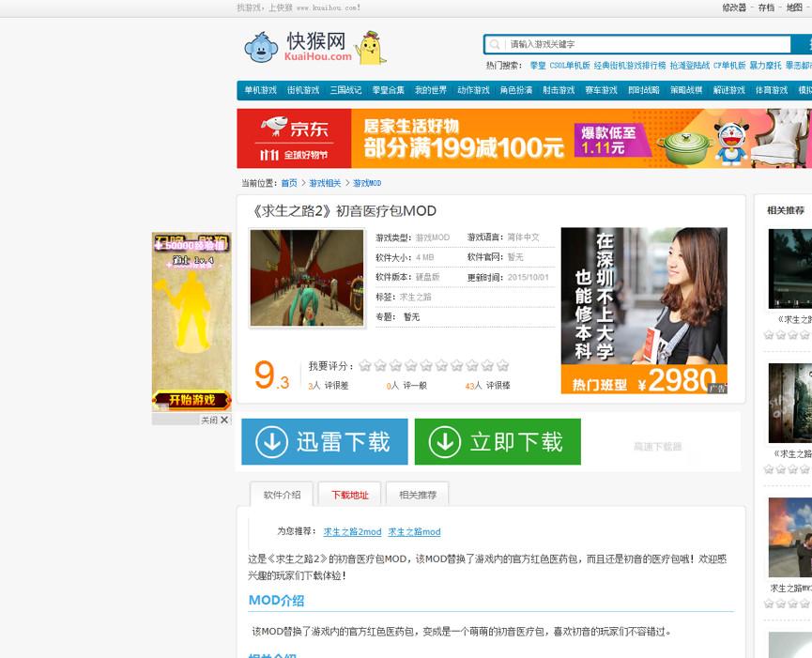
Task: Open the 角色扮演 nav item
Action: [515, 90]
